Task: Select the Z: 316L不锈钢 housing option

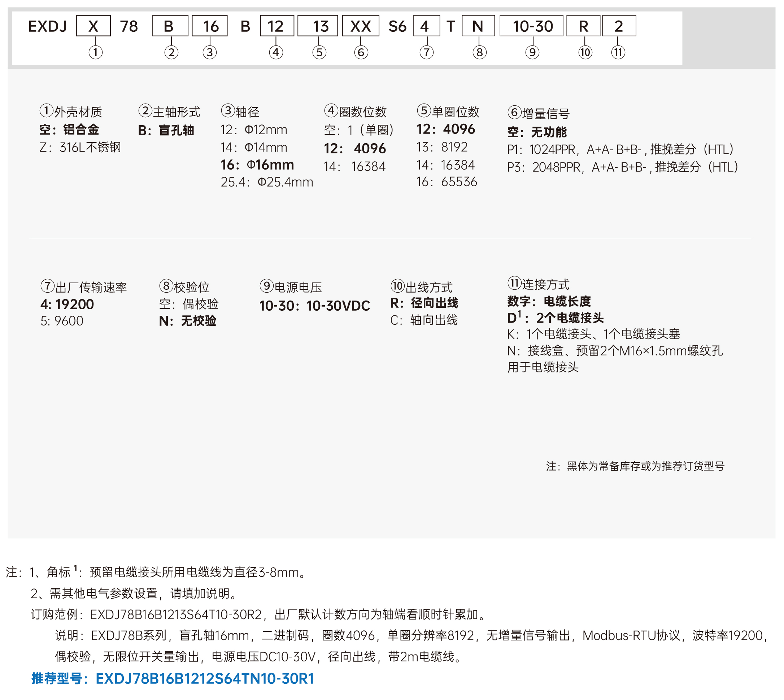Action: 80,147
